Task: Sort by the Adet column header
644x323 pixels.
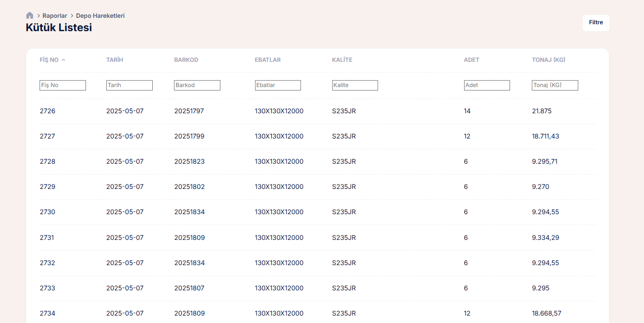Action: [x=472, y=60]
